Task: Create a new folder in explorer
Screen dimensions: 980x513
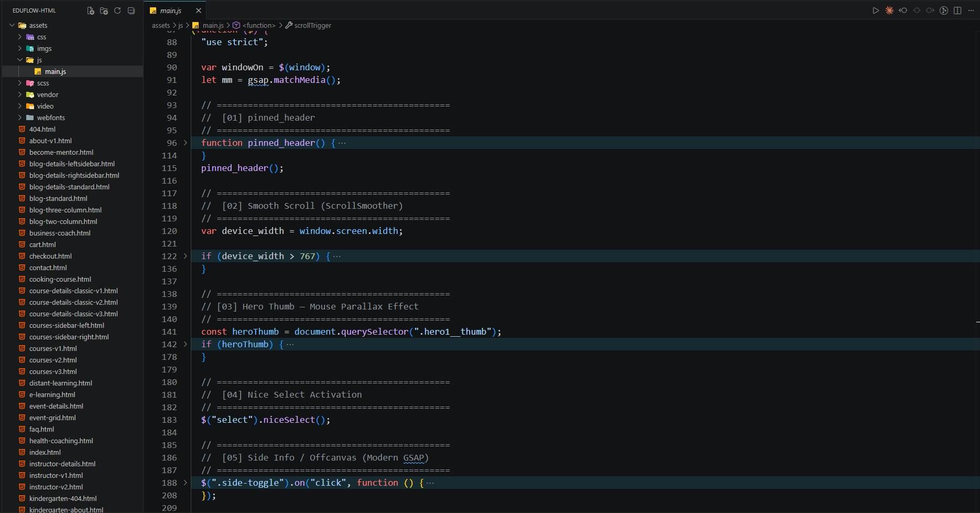Action: (104, 10)
